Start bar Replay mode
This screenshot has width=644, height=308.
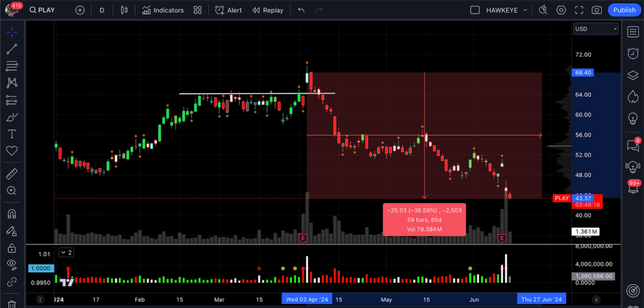coord(267,10)
